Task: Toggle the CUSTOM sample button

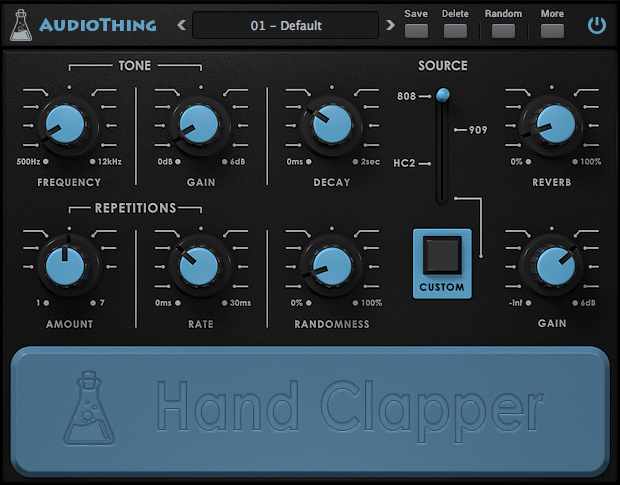Action: tap(442, 263)
